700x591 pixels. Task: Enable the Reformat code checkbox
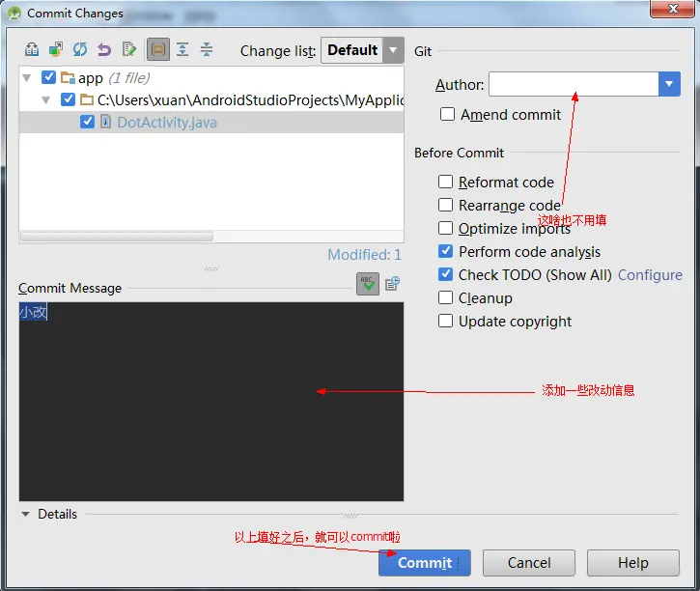tap(445, 182)
